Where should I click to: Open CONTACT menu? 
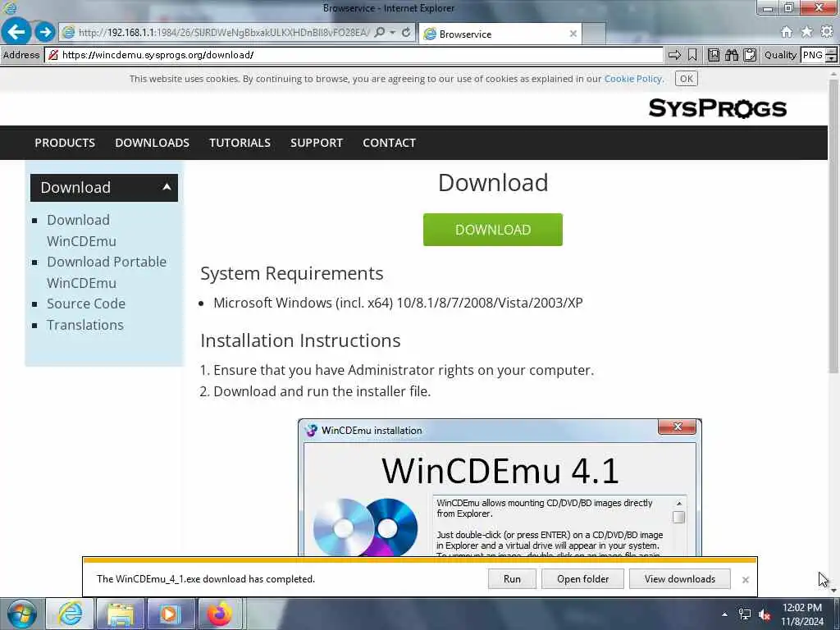point(390,143)
